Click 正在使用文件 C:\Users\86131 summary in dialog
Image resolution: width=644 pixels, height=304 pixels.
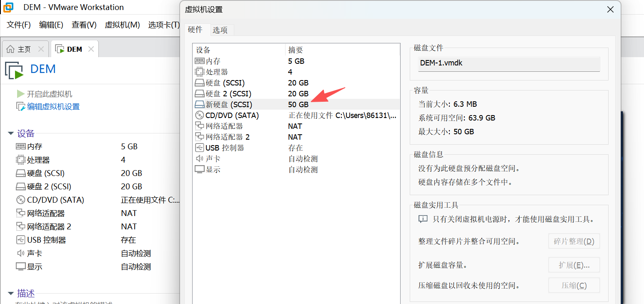point(342,115)
